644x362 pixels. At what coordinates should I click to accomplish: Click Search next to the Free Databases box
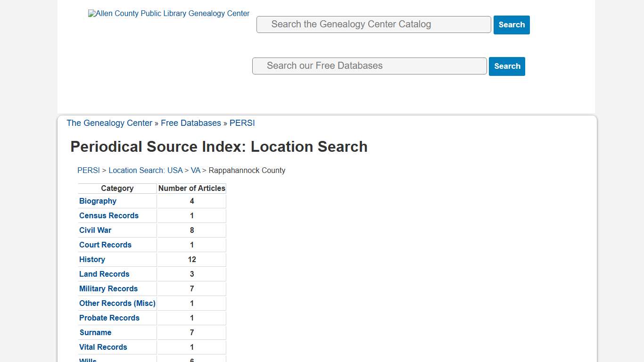(x=507, y=66)
